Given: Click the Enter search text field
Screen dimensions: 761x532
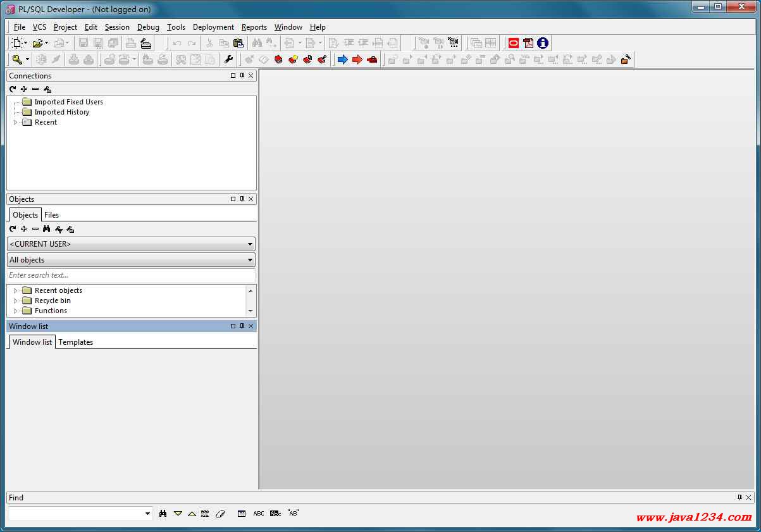Looking at the screenshot, I should 131,275.
